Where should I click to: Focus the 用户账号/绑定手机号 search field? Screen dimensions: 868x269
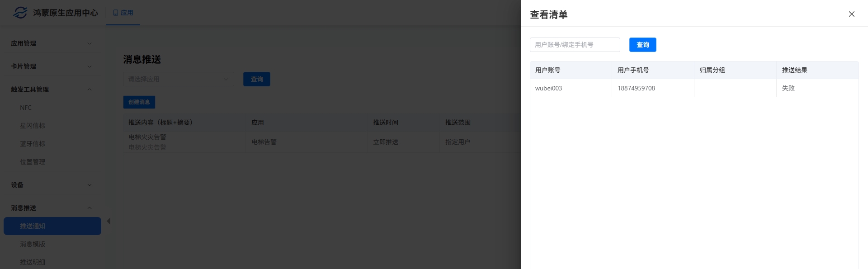tap(575, 45)
